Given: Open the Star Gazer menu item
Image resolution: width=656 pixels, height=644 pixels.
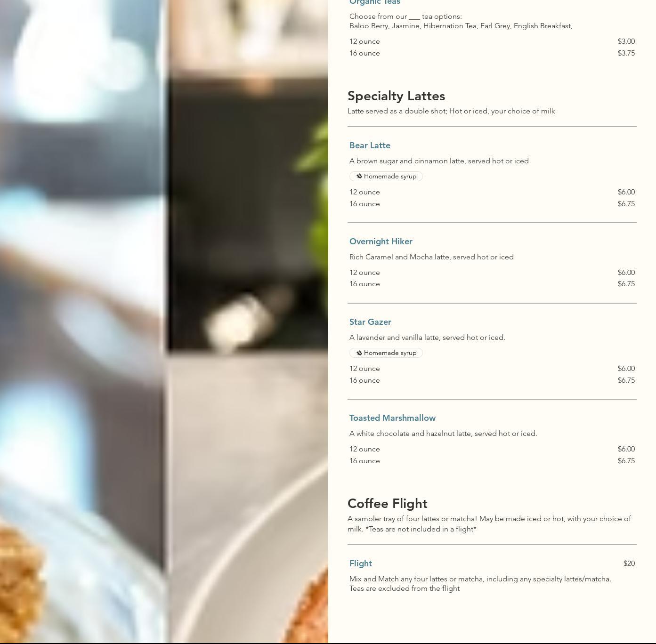Looking at the screenshot, I should point(370,322).
